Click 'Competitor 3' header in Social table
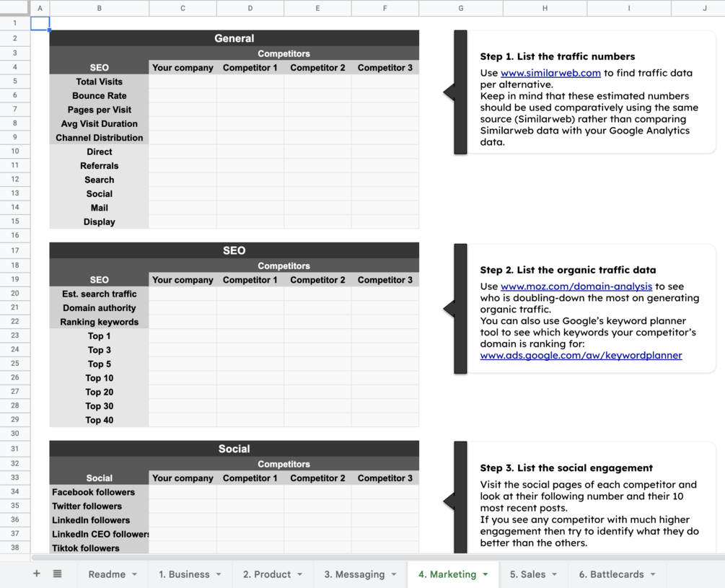This screenshot has width=725, height=588. pos(385,478)
